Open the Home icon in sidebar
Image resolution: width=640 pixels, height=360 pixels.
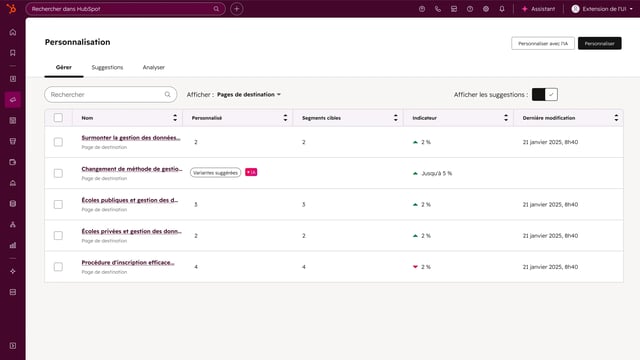(13, 32)
